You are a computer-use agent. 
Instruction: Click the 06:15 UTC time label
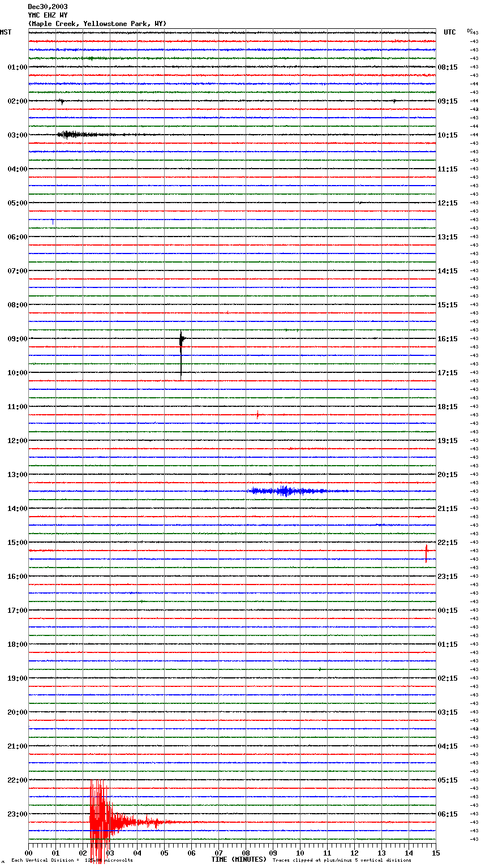coord(448,814)
